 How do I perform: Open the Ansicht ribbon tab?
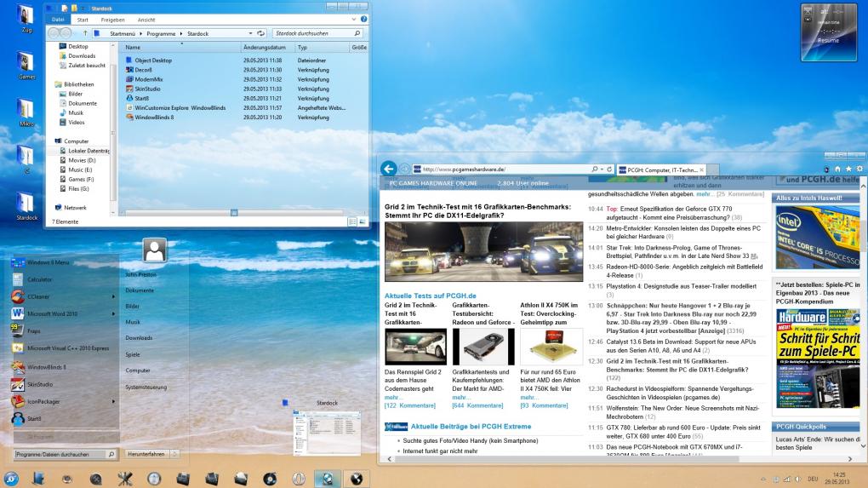click(x=146, y=20)
